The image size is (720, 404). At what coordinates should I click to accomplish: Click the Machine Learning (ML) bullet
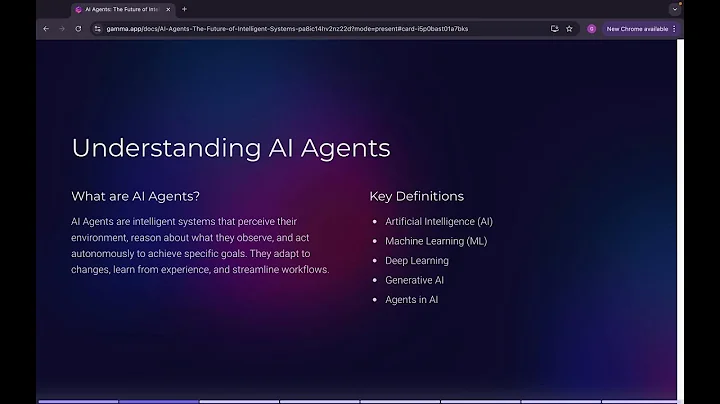[x=436, y=241]
